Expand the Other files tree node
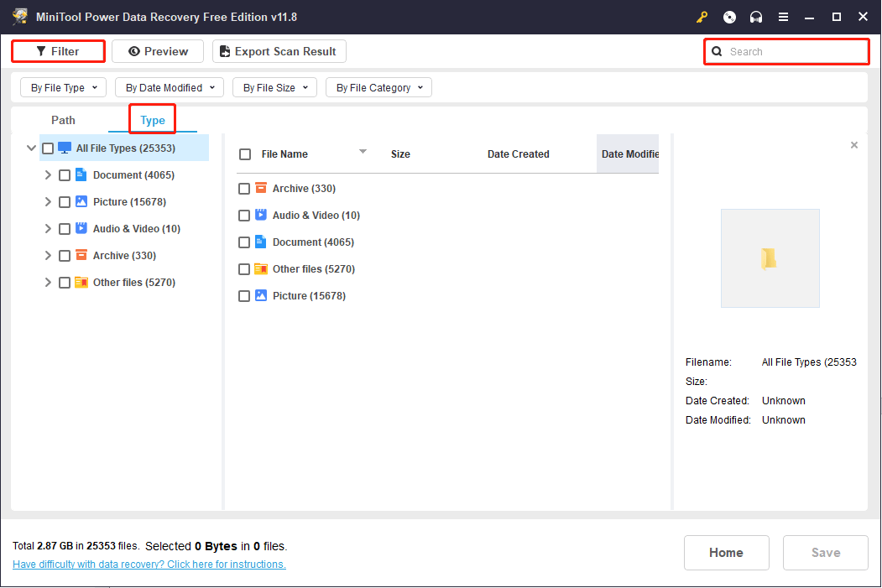The image size is (882, 588). (48, 283)
